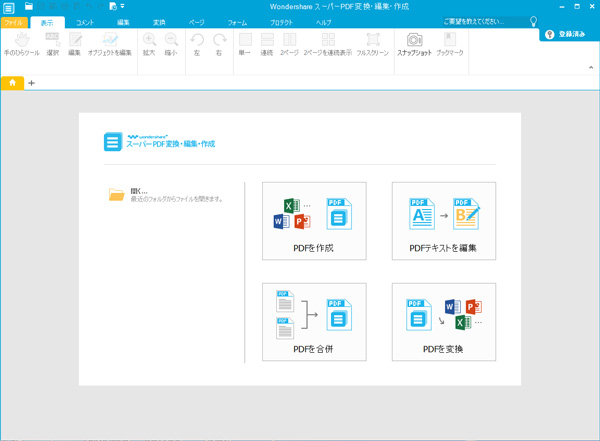The image size is (600, 441).
Task: Add a new tab with plus icon
Action: [31, 83]
